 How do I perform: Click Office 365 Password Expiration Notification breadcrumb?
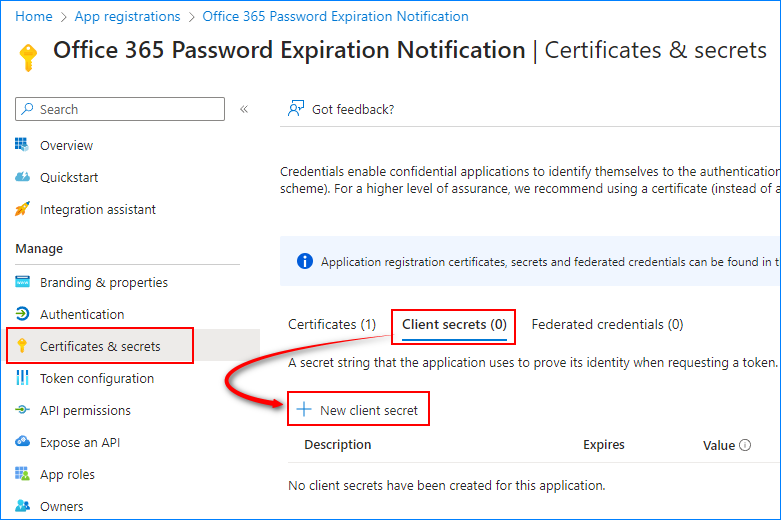tap(335, 16)
